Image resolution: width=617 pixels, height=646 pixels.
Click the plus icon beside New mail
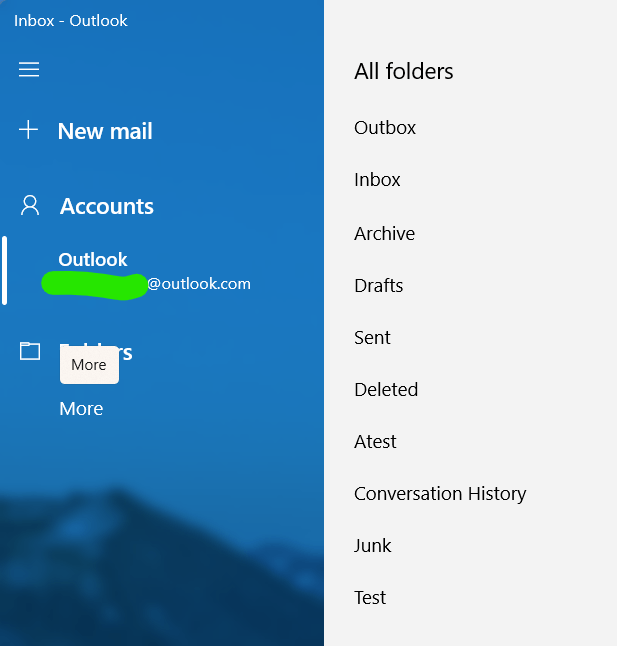coord(29,130)
